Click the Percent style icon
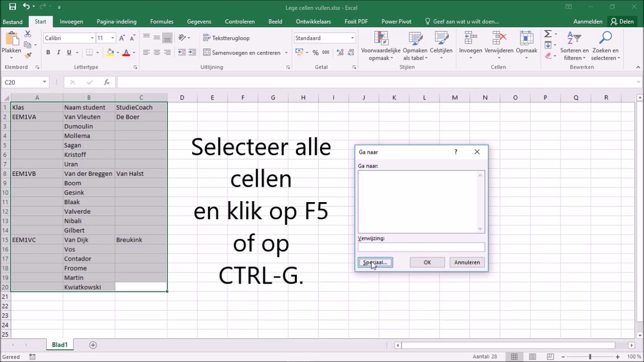Viewport: 644px width, 362px height. 315,52
